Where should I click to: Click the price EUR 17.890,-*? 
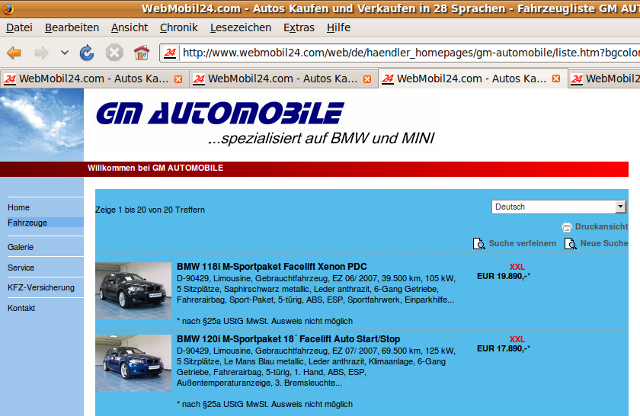tap(503, 349)
